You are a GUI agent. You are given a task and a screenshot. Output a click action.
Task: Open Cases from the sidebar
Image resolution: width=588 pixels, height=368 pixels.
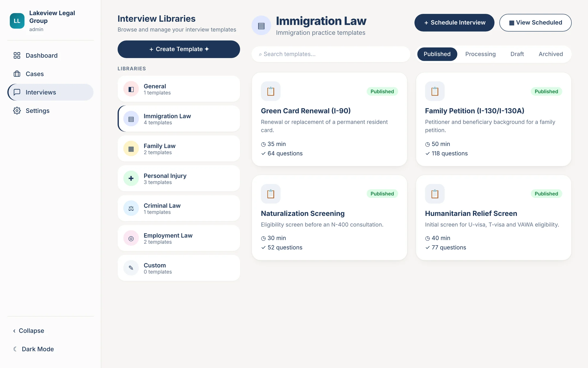pos(50,74)
